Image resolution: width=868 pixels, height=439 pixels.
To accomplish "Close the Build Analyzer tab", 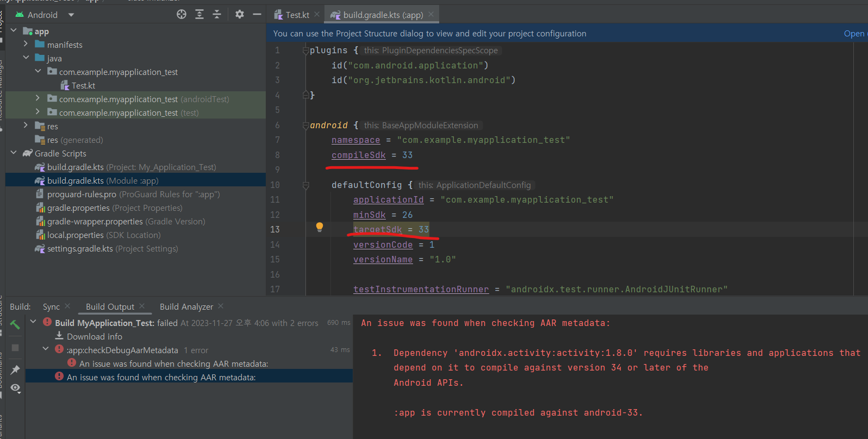I will coord(221,306).
